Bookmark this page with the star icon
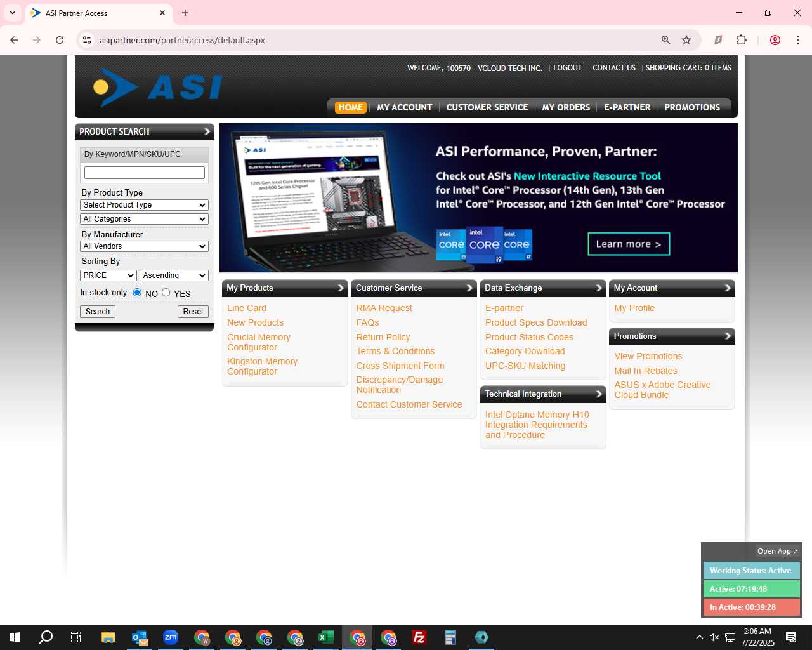The image size is (812, 650). click(x=686, y=40)
